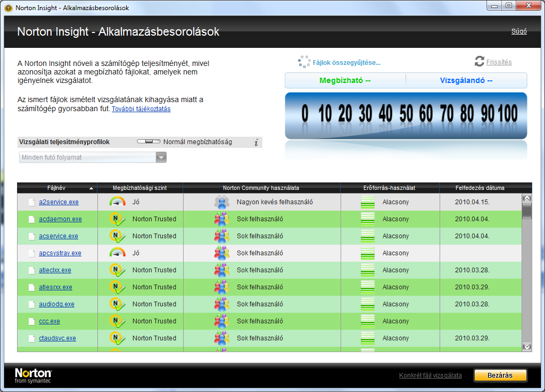This screenshot has height=392, width=545.
Task: Click the 0-100 trust level meter
Action: 406,115
